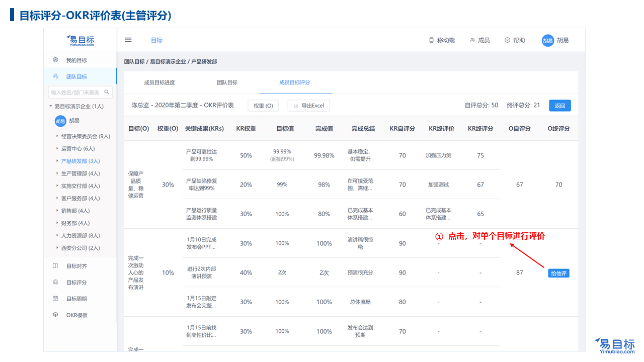The height and width of the screenshot is (362, 644).
Task: Click 易目标演示企业 in breadcrumb
Action: pos(168,62)
